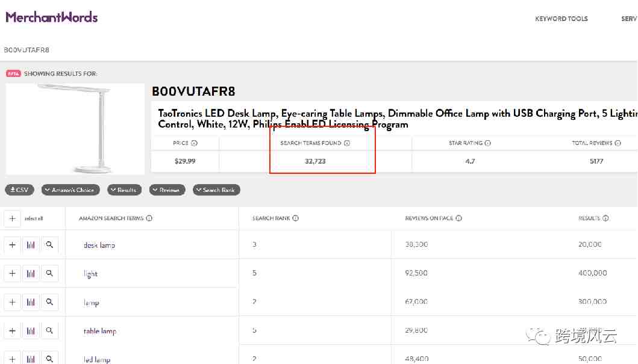Open the Search Rank filter dropdown

[216, 190]
